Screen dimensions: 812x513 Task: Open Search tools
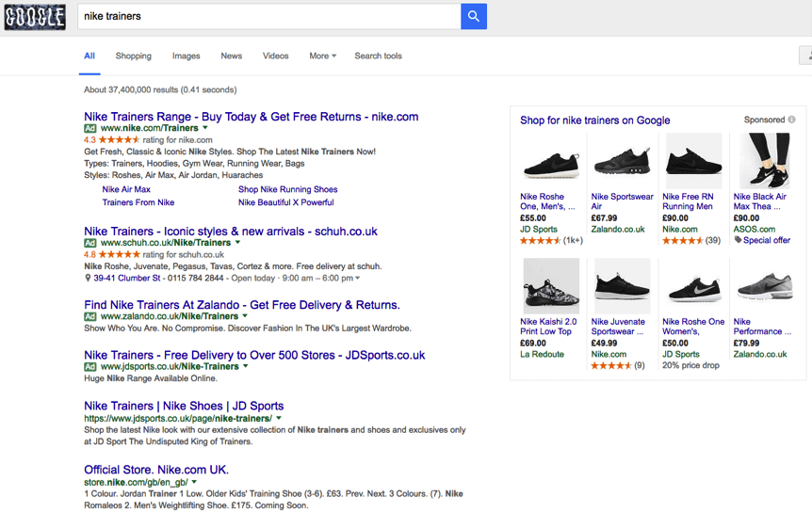(x=378, y=56)
